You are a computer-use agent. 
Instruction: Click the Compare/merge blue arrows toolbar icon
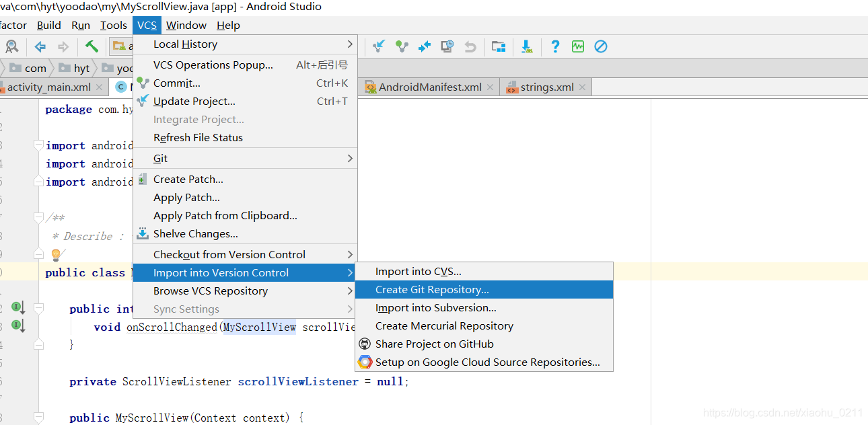pos(425,46)
